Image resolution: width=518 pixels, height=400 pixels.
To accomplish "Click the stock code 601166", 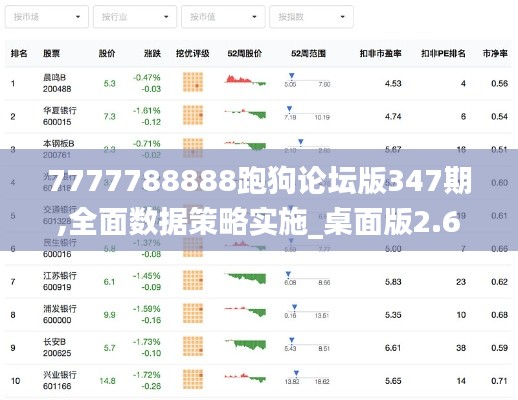I will tap(57, 386).
